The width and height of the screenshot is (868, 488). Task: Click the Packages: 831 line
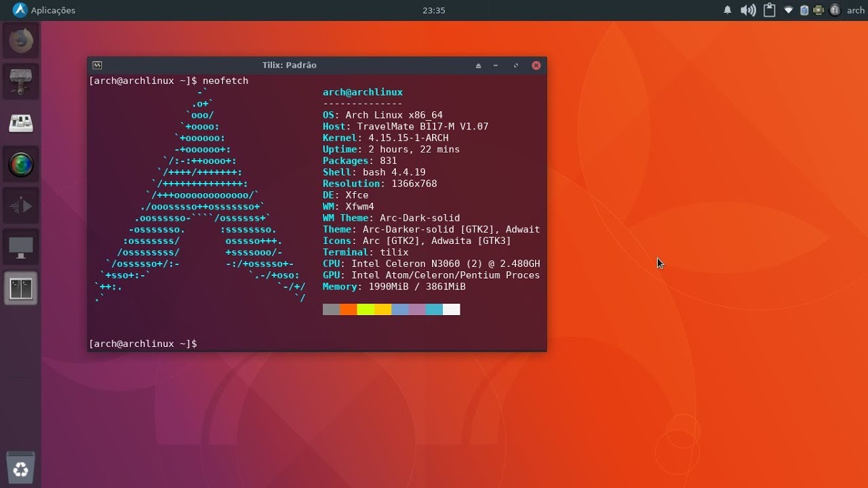(360, 161)
